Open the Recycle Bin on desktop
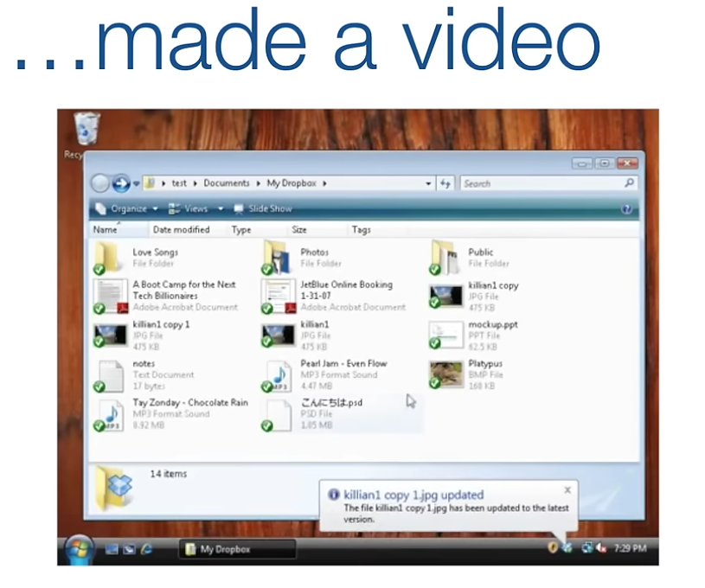 coord(87,130)
